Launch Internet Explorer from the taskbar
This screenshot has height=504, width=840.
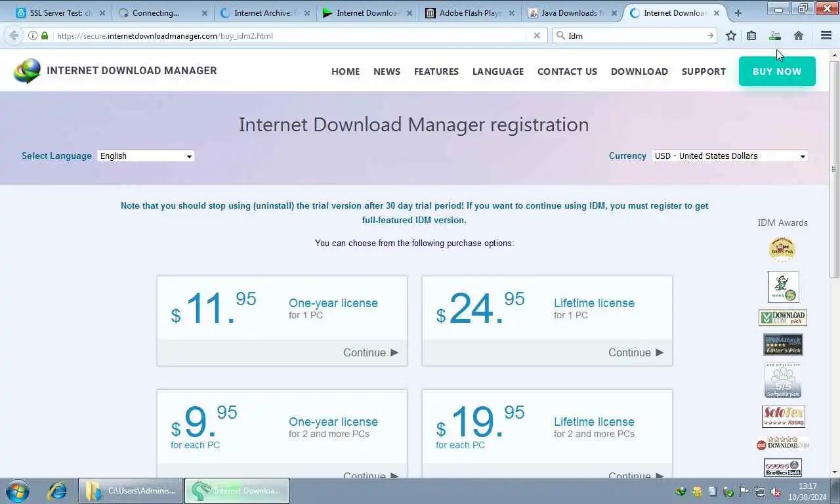click(x=57, y=491)
